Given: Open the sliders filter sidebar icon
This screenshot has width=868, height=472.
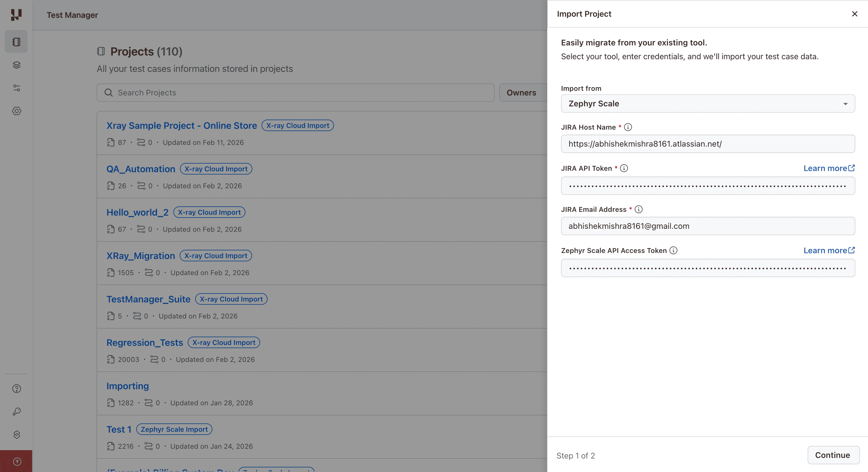Looking at the screenshot, I should [16, 88].
